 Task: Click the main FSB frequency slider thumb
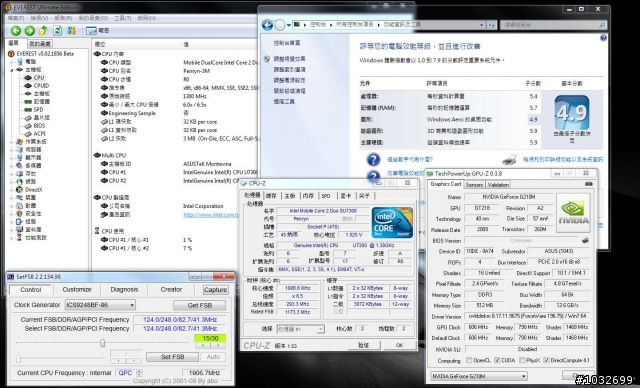102,343
